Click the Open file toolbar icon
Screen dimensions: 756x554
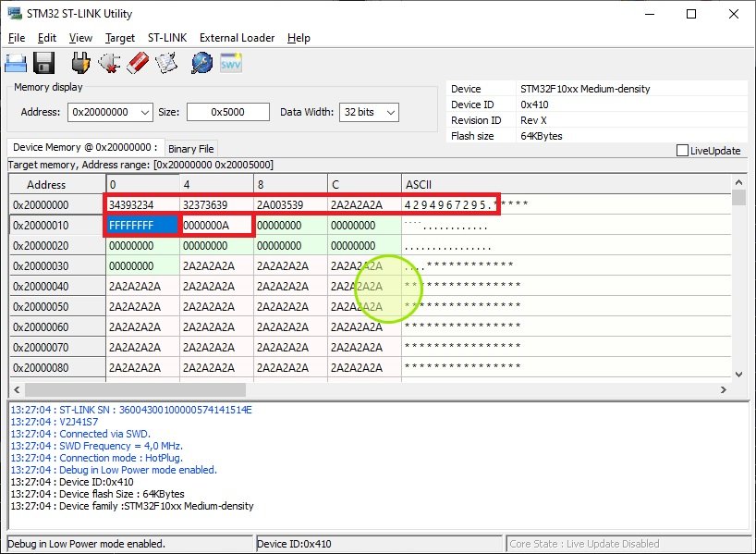click(x=16, y=63)
